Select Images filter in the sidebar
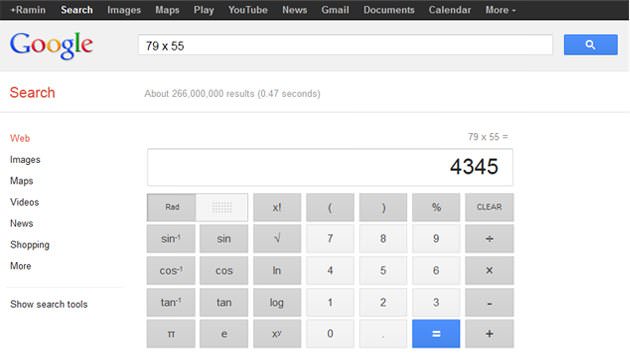This screenshot has height=360, width=630. [25, 160]
